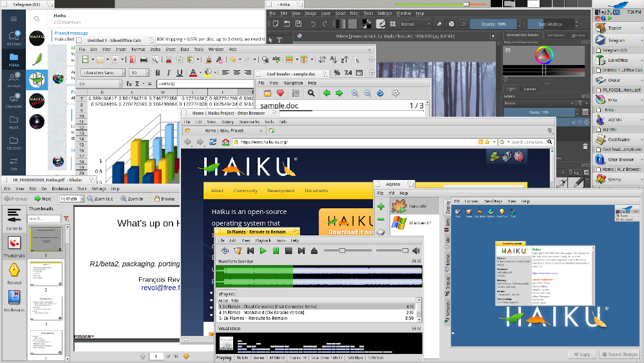This screenshot has height=363, width=644.
Task: Click the Discard Changes button in AQEMU
Action: coord(619,354)
